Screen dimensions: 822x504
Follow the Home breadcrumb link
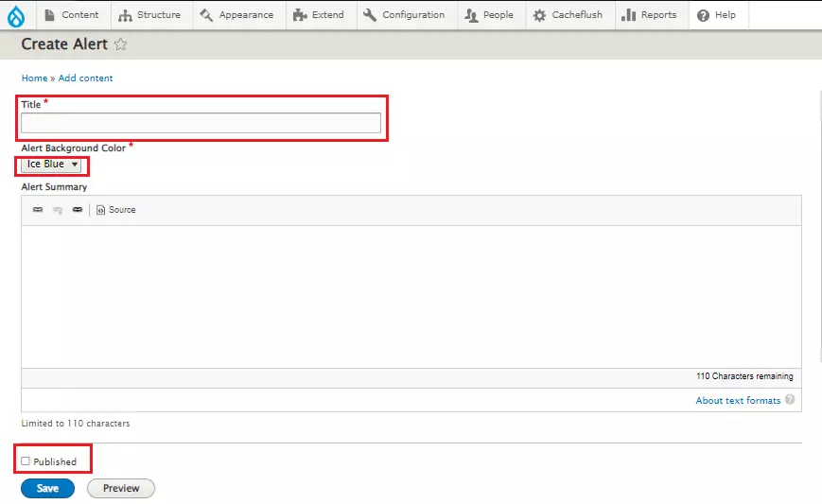point(35,78)
